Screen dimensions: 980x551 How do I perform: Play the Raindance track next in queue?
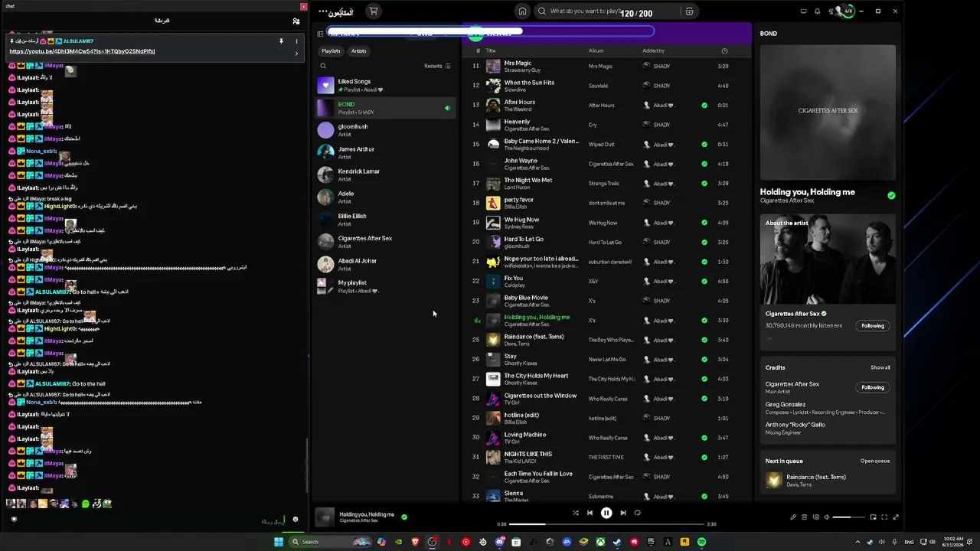click(828, 481)
